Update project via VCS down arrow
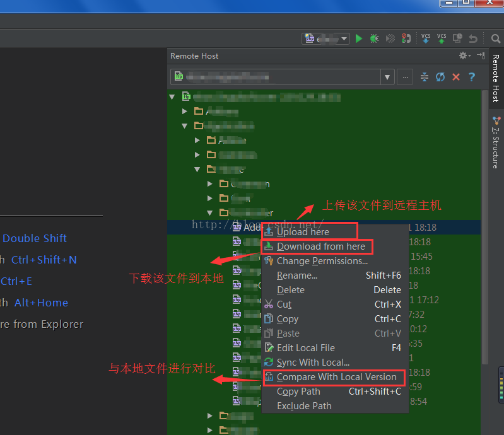 pyautogui.click(x=426, y=38)
